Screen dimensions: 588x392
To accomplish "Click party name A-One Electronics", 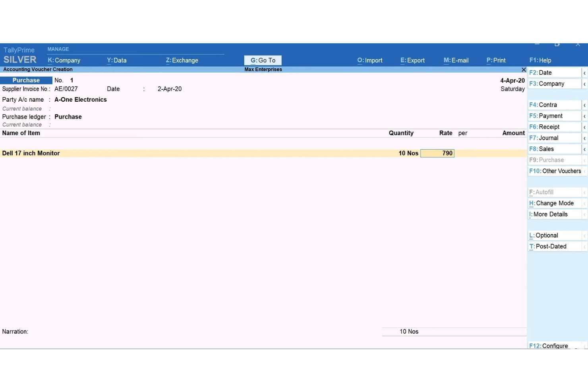I will point(81,100).
